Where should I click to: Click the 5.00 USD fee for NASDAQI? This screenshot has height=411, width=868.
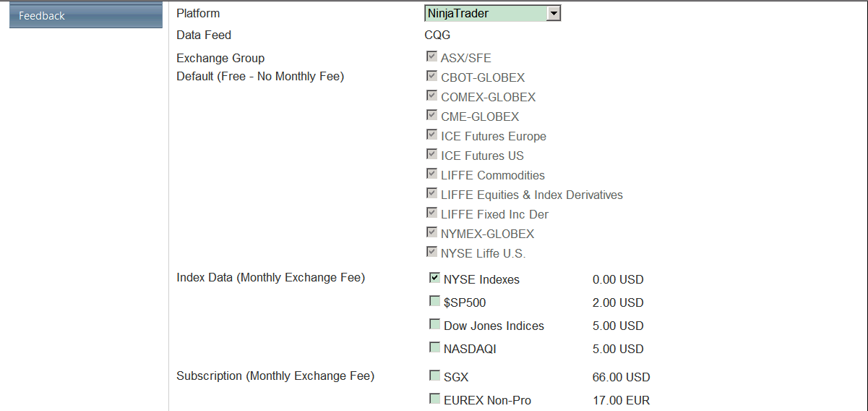[618, 349]
